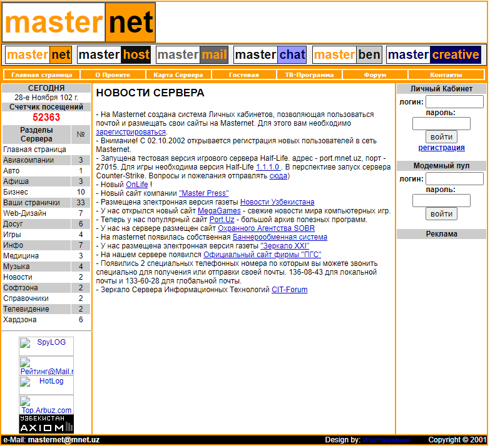This screenshot has height=448, width=490.
Task: Focus the Модемный пул логин field
Action: point(454,179)
